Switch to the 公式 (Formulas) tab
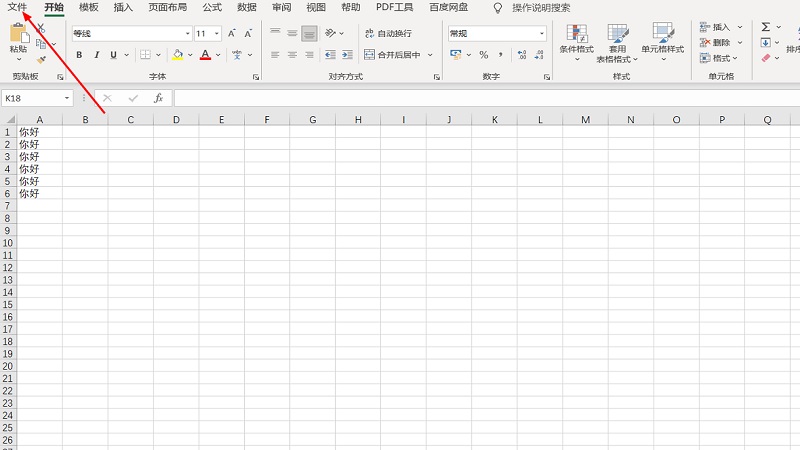The height and width of the screenshot is (450, 800). [x=212, y=7]
